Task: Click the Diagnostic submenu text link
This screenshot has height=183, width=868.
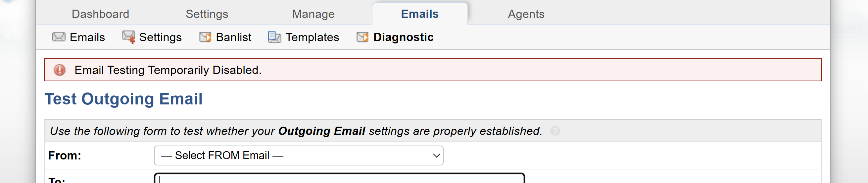Action: [403, 37]
